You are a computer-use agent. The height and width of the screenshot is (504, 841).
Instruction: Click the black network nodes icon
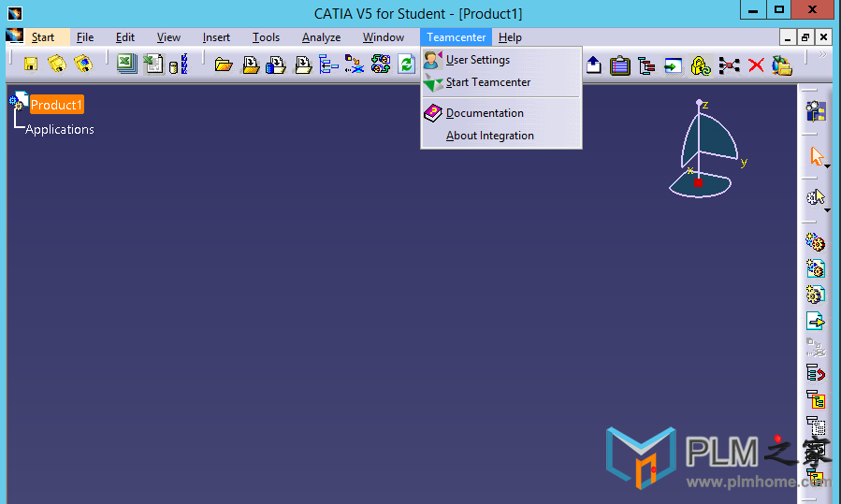click(729, 65)
